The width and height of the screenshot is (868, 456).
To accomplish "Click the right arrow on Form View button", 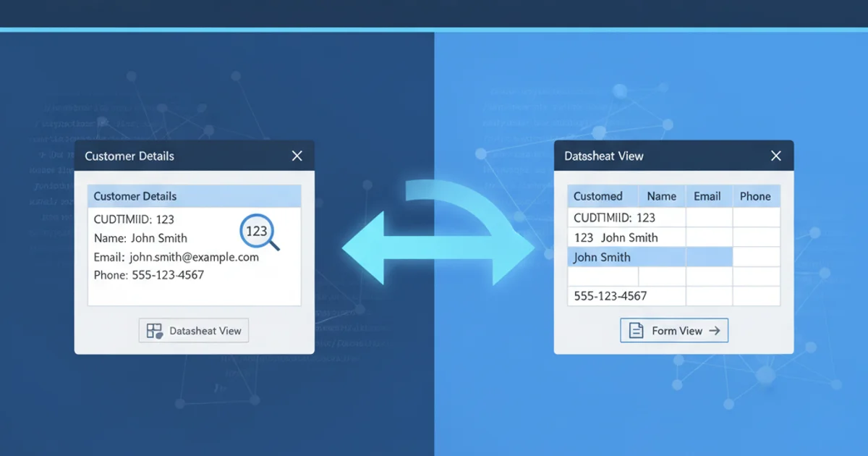I will [715, 331].
